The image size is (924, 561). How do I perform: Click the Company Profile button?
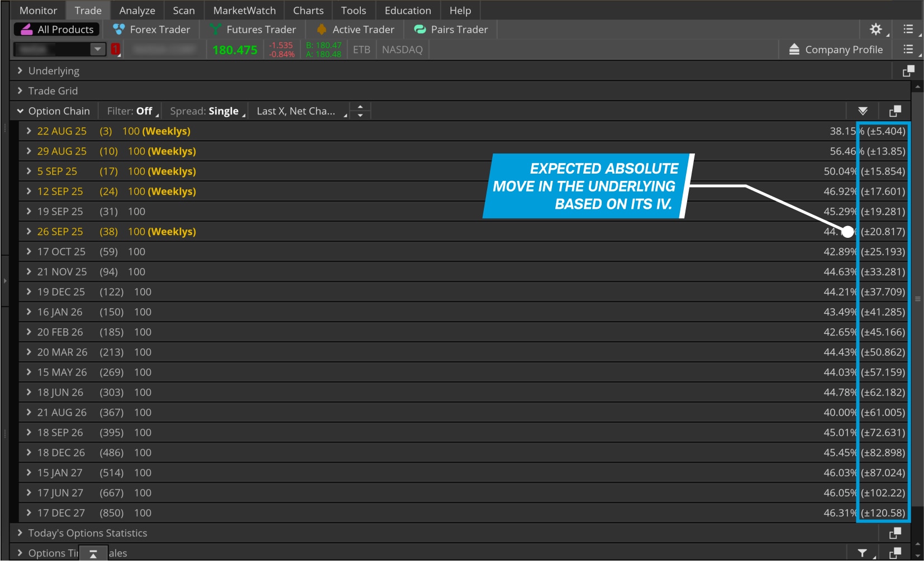point(836,50)
